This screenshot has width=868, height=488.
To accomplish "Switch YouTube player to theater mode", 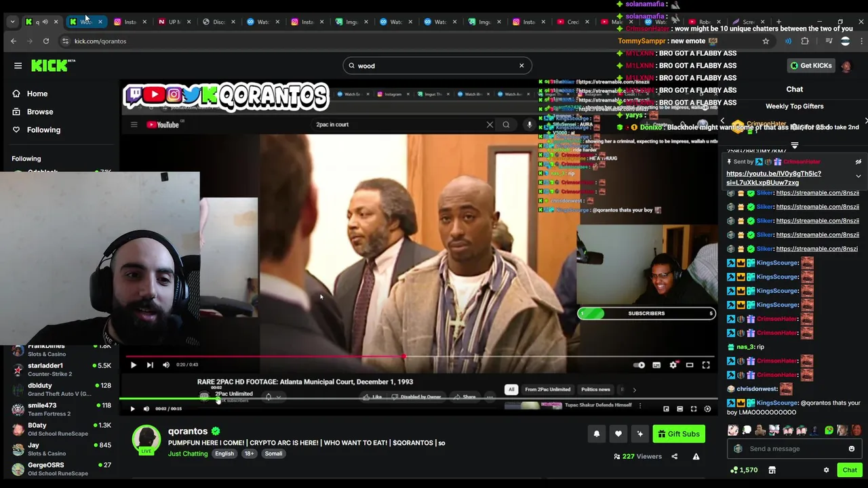I will [x=690, y=365].
